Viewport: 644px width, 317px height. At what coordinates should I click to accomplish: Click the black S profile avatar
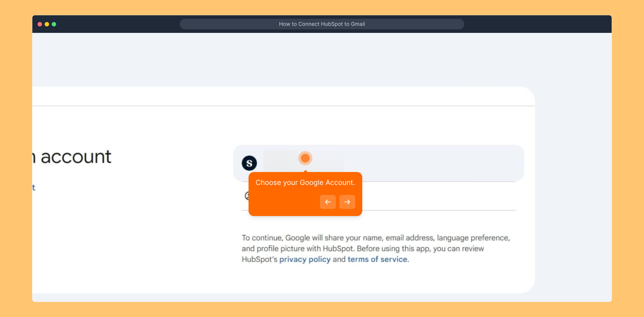click(x=249, y=163)
